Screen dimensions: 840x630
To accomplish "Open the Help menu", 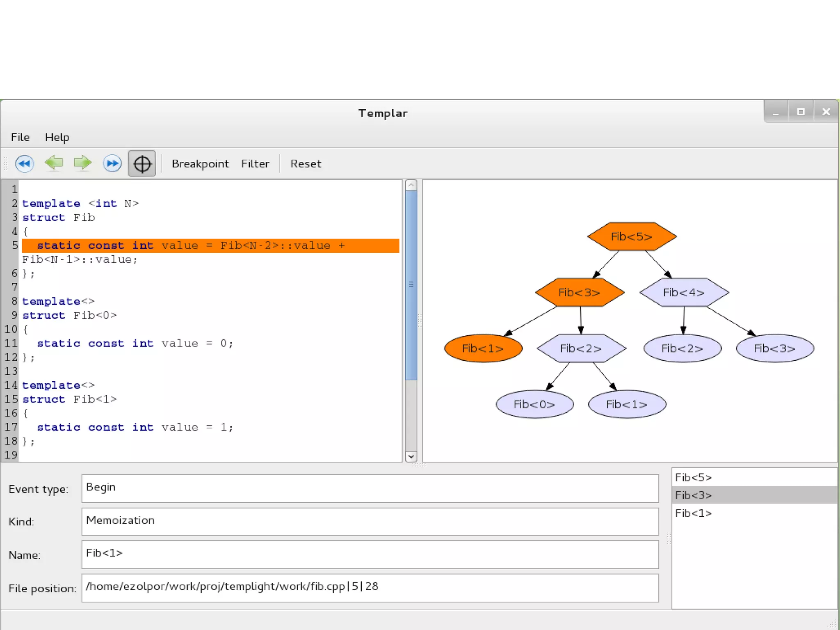I will [57, 137].
